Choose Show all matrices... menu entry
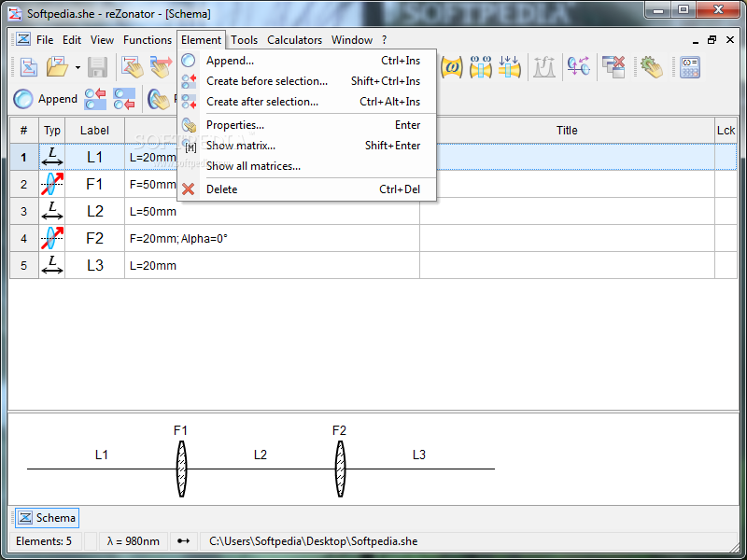 point(307,166)
